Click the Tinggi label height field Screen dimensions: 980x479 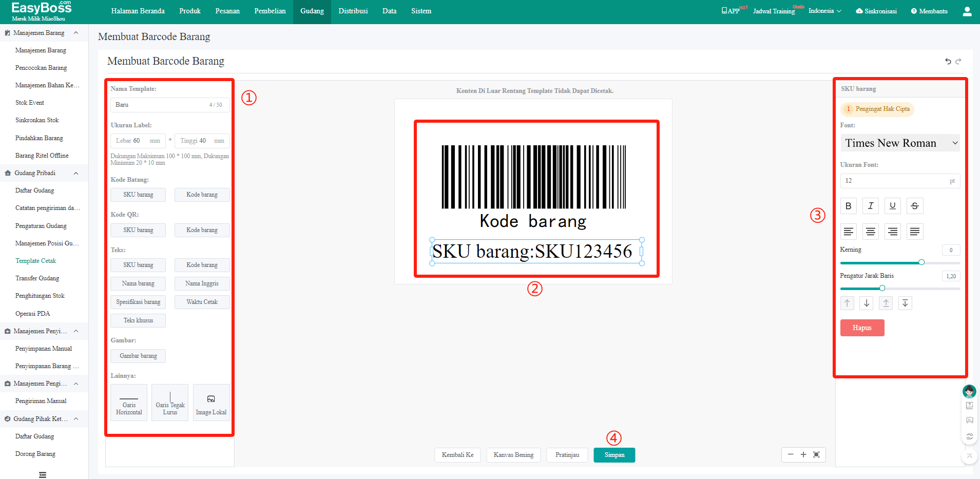tap(202, 141)
